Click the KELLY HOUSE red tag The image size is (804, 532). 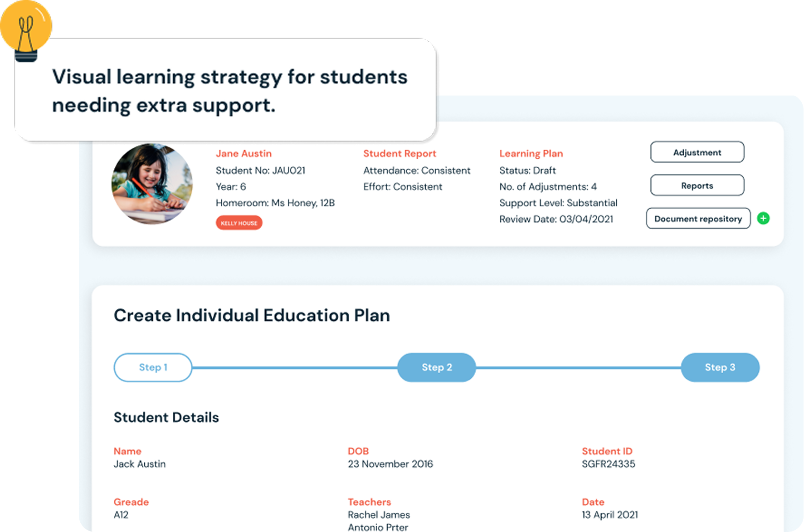[x=239, y=223]
